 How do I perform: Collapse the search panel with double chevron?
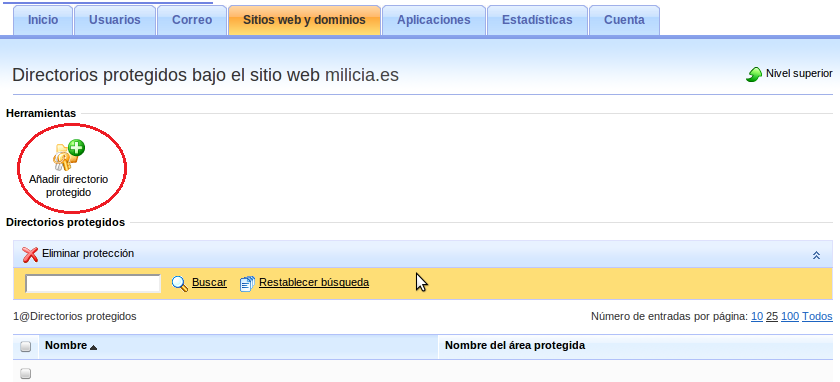pos(816,255)
